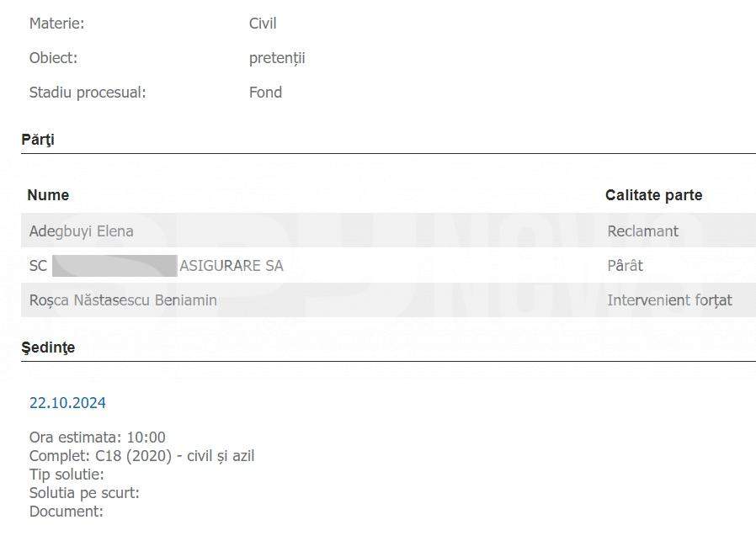This screenshot has width=756, height=541.
Task: Click the SC ASIGURARE SA party row
Action: tap(388, 265)
